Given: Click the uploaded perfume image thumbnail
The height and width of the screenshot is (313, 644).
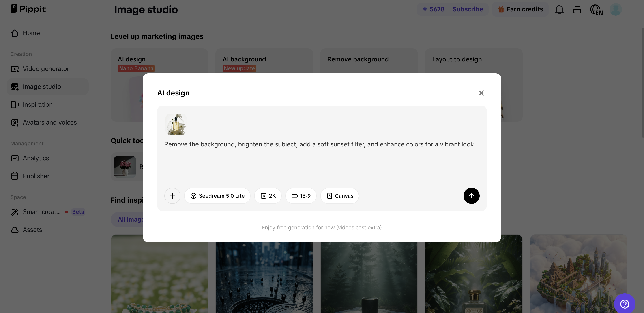Looking at the screenshot, I should pyautogui.click(x=176, y=124).
